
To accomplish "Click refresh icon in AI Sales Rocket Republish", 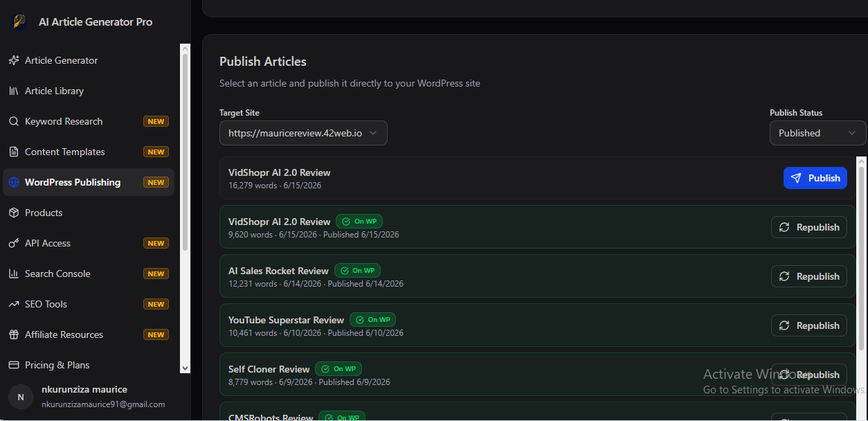I will tap(784, 276).
